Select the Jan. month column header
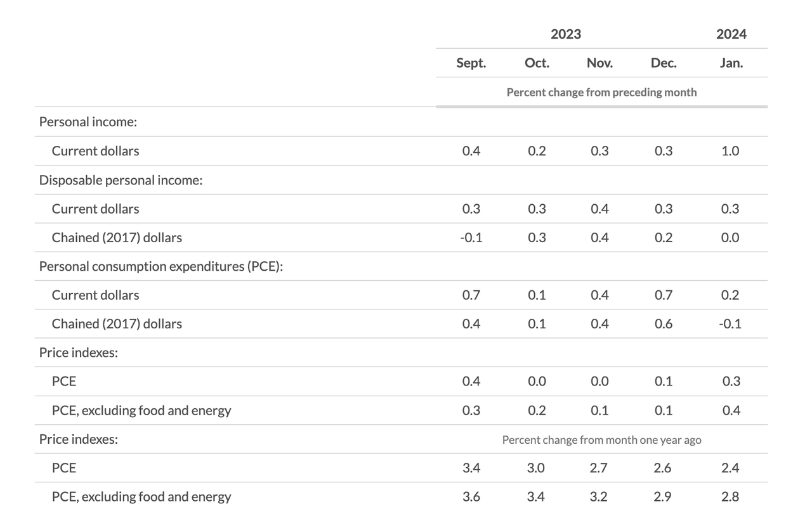Screen dimensions: 812x530 pyautogui.click(x=731, y=63)
